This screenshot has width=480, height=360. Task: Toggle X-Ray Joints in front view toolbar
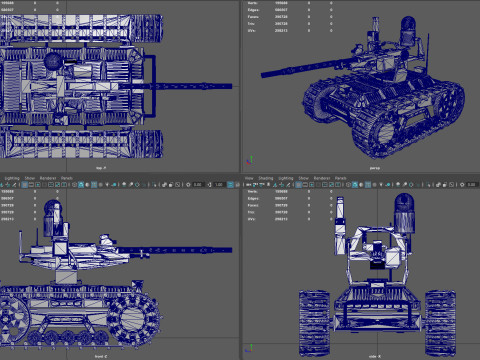pos(178,185)
